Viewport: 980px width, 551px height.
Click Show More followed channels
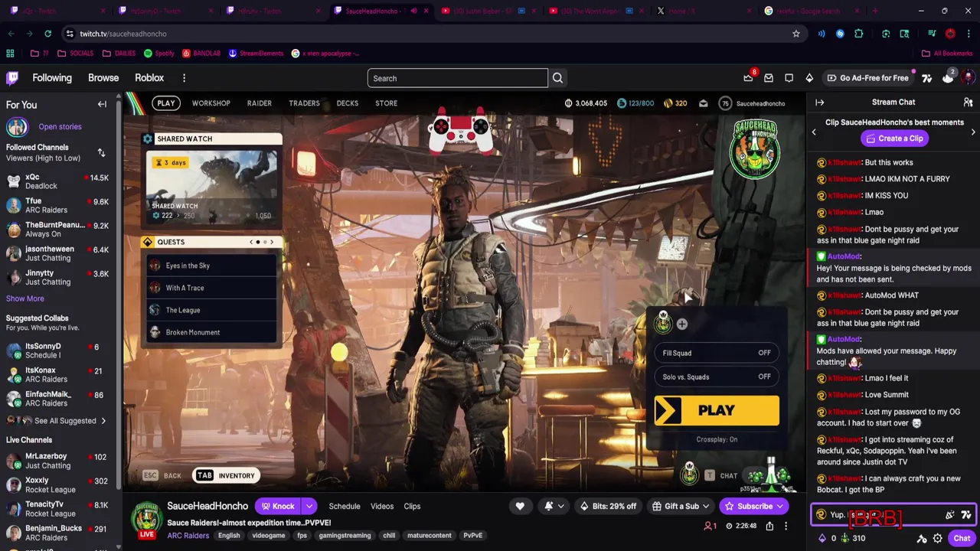(25, 298)
